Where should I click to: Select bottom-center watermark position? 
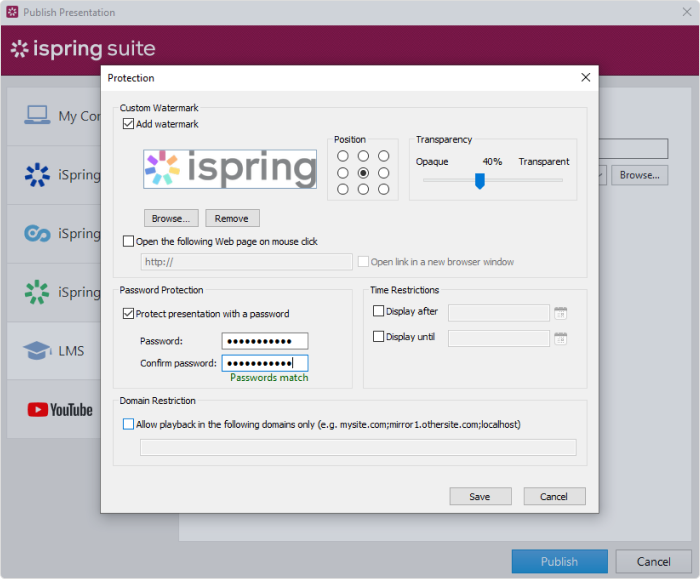tap(363, 189)
